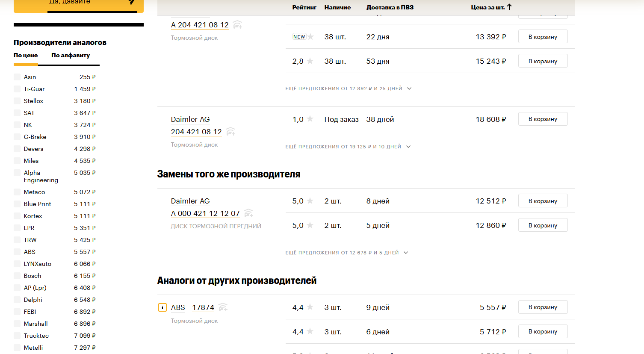Sort by the Рейтинг column header
Image resolution: width=644 pixels, height=354 pixels.
coord(304,7)
